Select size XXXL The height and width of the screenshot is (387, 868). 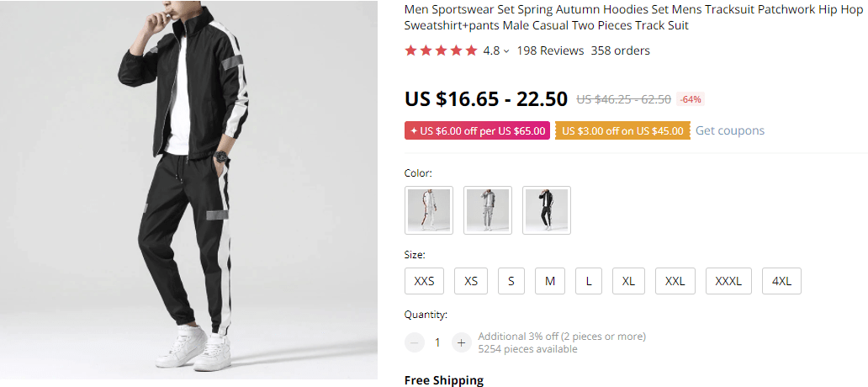click(728, 281)
